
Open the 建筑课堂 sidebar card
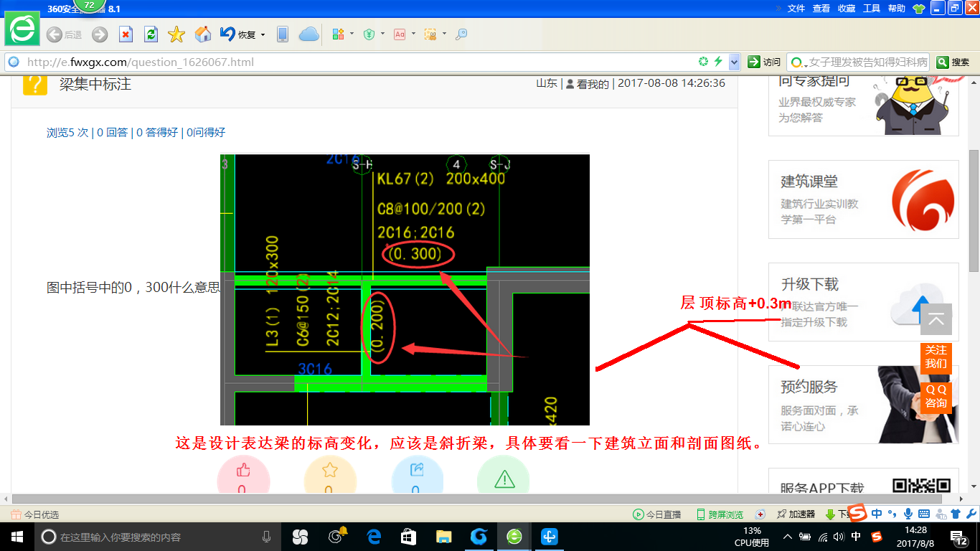point(864,199)
